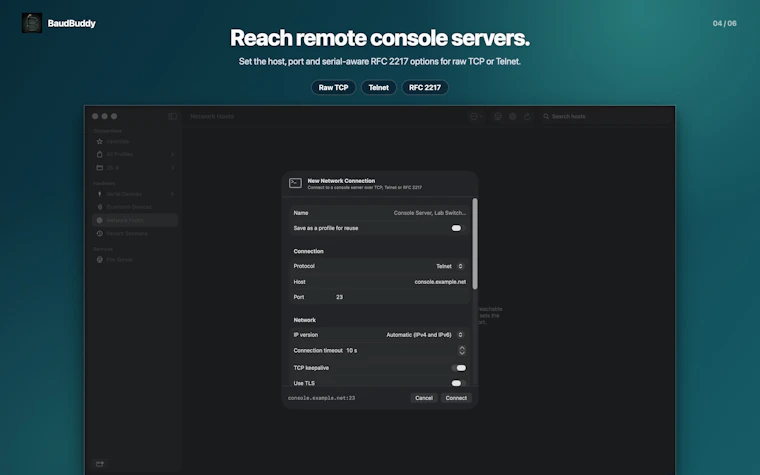Click the Connection timeout stepper arrows
760x475 pixels.
coord(462,350)
